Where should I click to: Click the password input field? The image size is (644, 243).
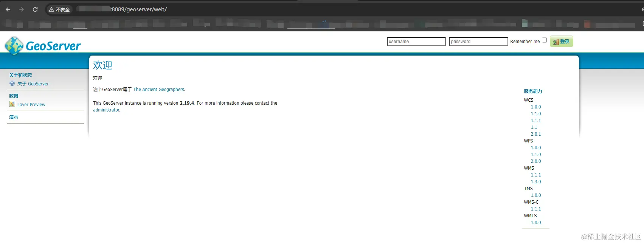pos(478,42)
